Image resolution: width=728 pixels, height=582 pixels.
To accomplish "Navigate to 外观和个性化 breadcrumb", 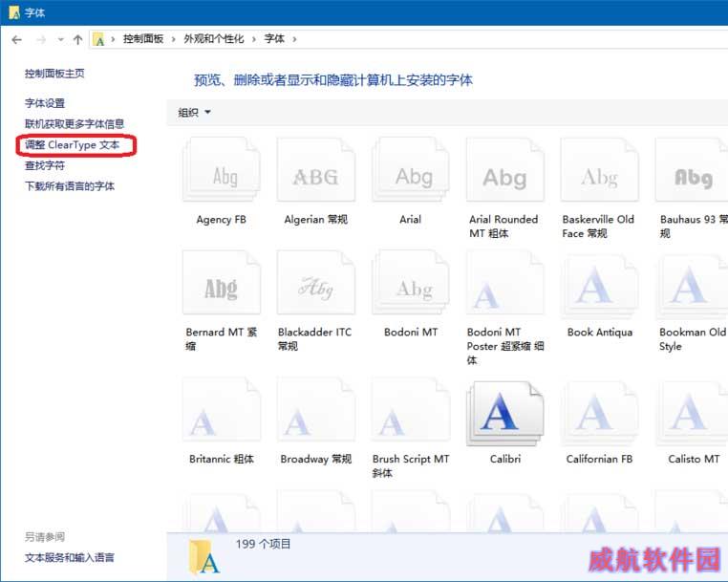I will tap(214, 39).
